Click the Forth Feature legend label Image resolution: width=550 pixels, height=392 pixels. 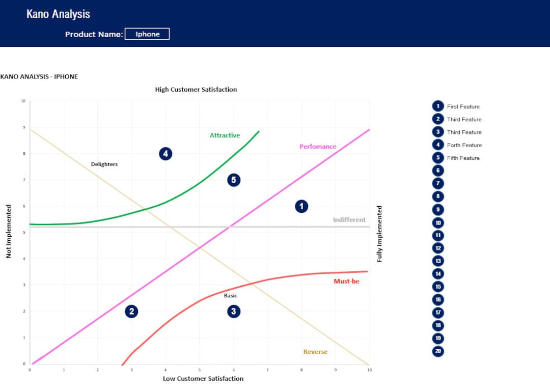pos(464,145)
